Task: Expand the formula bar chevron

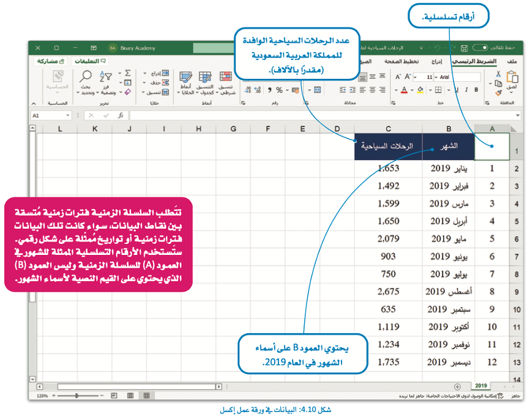Action: pos(518,116)
